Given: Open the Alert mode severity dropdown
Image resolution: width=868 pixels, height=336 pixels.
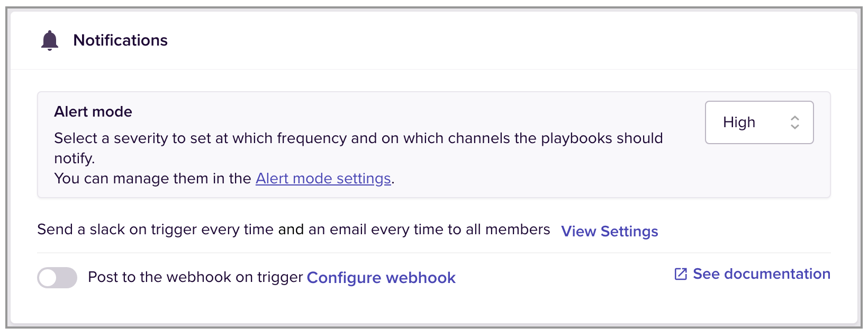Looking at the screenshot, I should tap(759, 122).
